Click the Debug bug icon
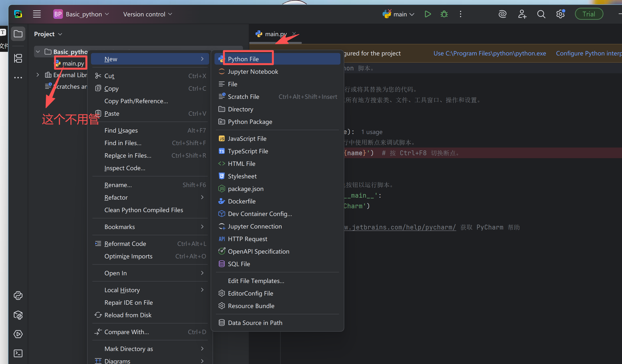Screen dimensions: 622x364 click(x=444, y=14)
